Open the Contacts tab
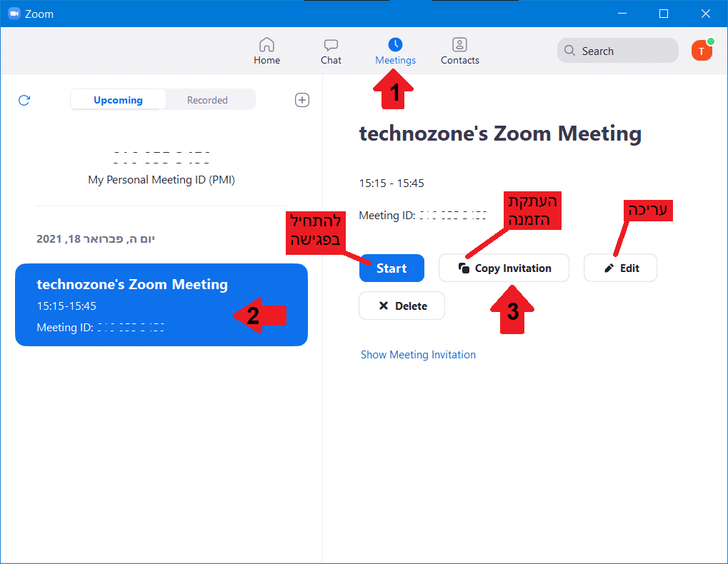 click(459, 51)
